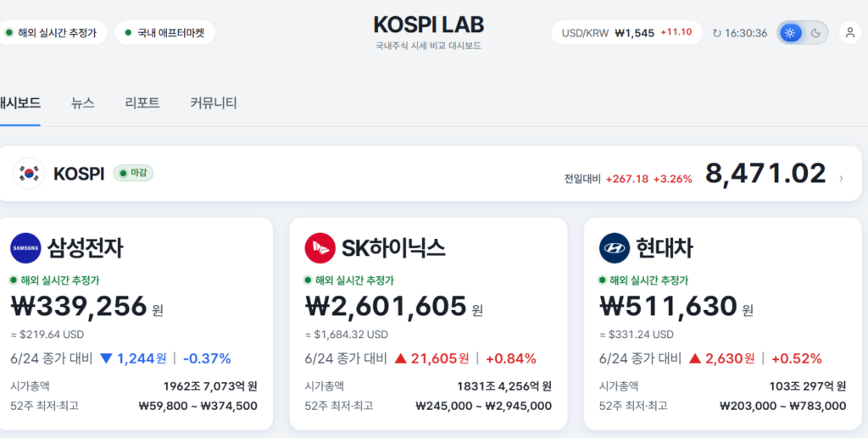Viewport: 868px width, 438px height.
Task: Click the 국내 애프터마켓 pill
Action: pos(165,33)
